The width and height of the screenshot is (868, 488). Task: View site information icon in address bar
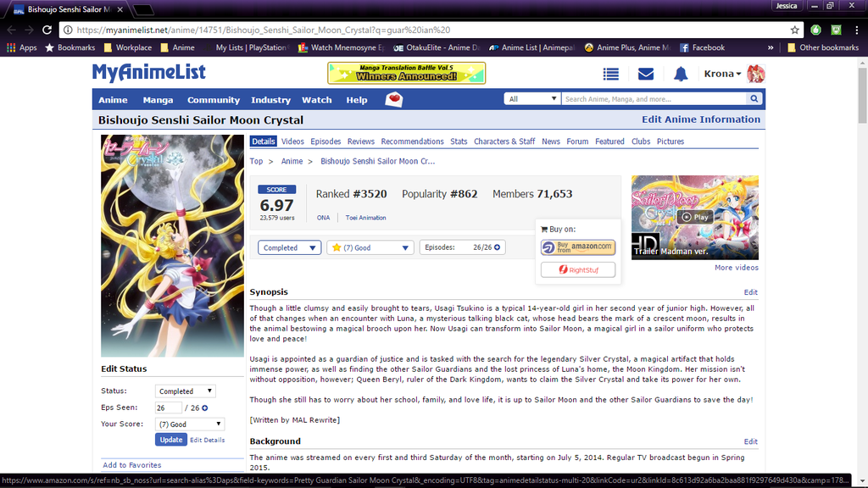pyautogui.click(x=68, y=30)
